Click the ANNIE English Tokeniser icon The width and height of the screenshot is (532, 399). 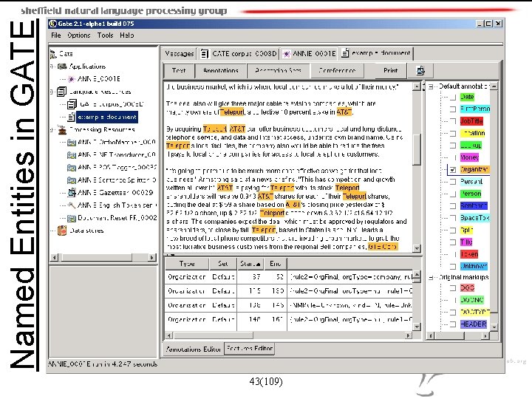72,205
